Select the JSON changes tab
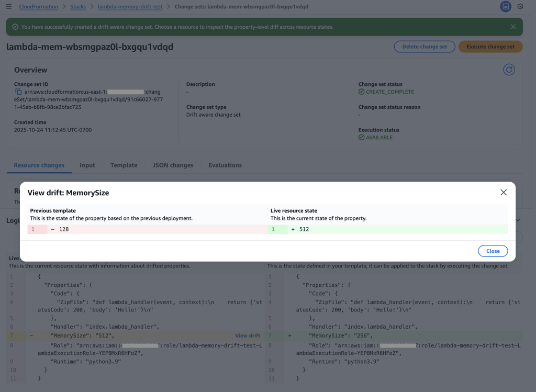Image resolution: width=536 pixels, height=392 pixels. pyautogui.click(x=173, y=165)
